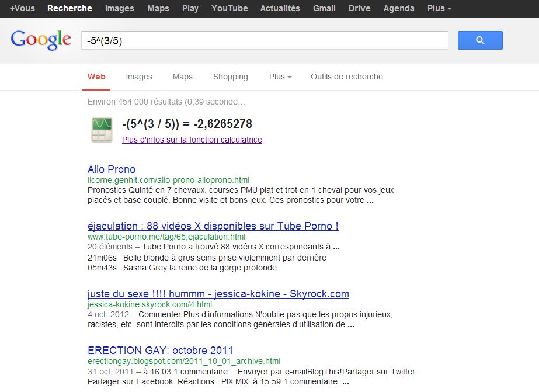This screenshot has width=539, height=392.
Task: Click erectiongay.blogspot.com URL text
Action: point(184,361)
